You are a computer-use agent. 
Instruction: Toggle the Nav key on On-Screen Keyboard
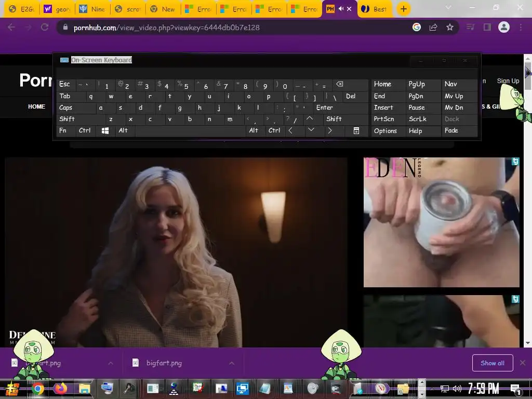459,84
